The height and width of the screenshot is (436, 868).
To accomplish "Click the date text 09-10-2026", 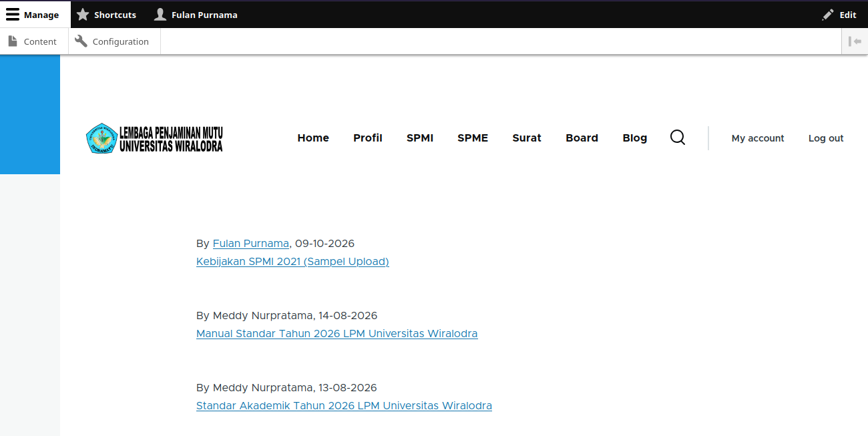I will 324,243.
